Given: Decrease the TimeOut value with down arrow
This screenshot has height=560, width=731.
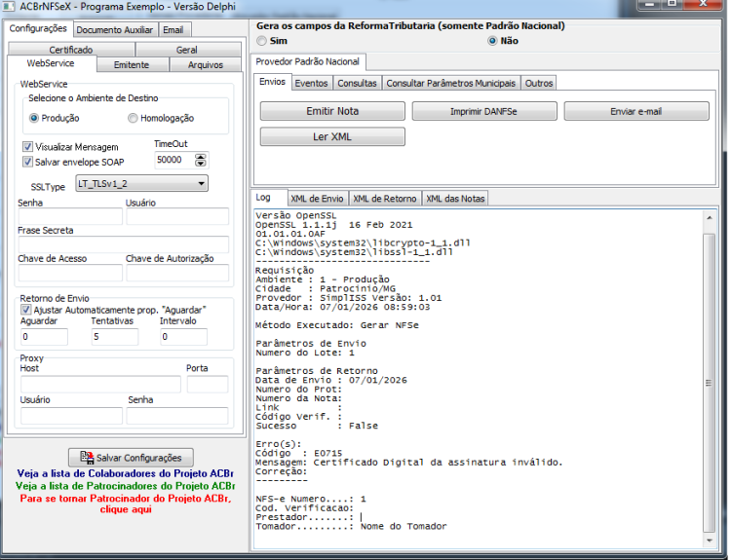Looking at the screenshot, I should click(201, 163).
